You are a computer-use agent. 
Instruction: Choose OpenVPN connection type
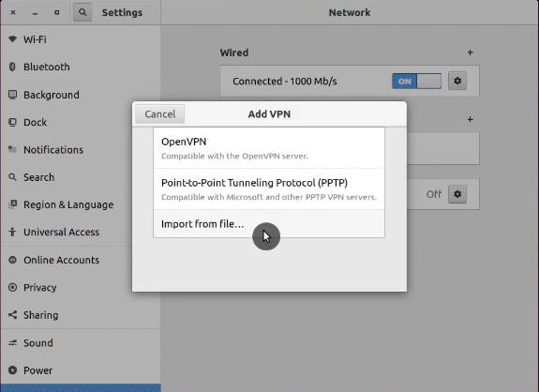point(269,148)
